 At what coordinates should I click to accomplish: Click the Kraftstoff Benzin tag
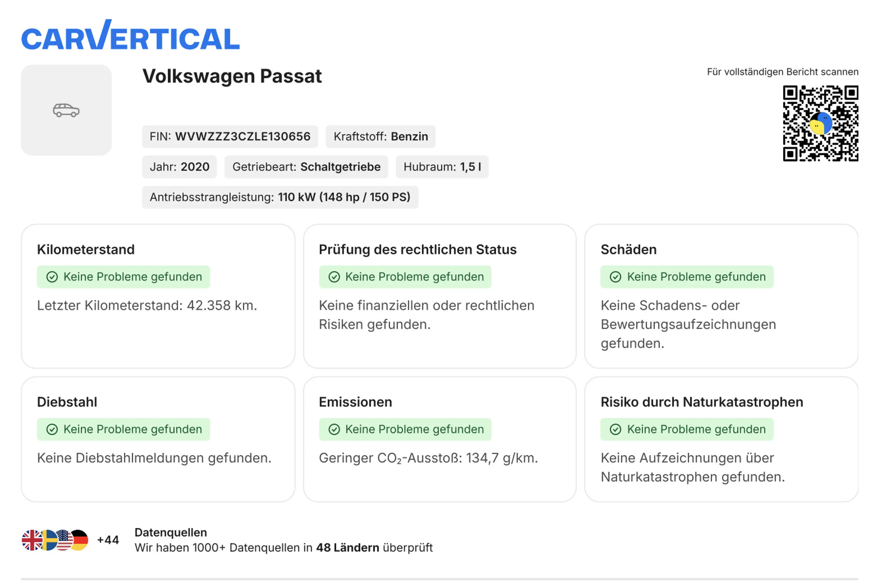click(x=381, y=137)
